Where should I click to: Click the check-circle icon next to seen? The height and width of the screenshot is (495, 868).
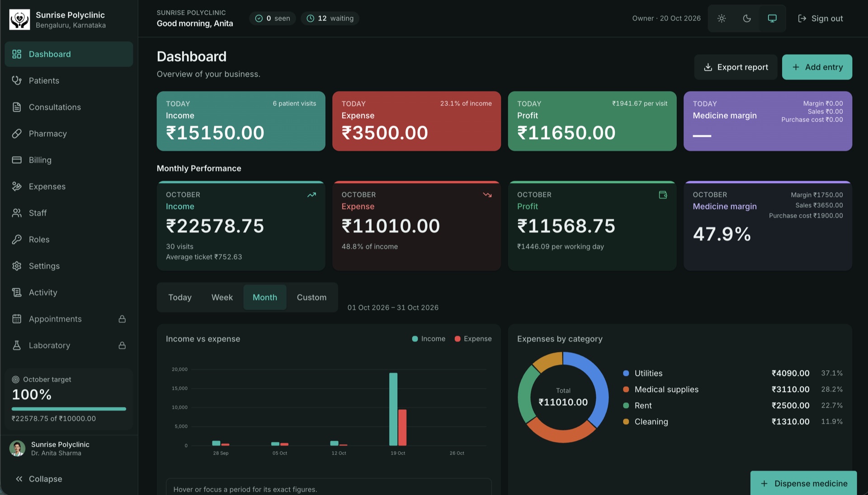click(x=259, y=19)
